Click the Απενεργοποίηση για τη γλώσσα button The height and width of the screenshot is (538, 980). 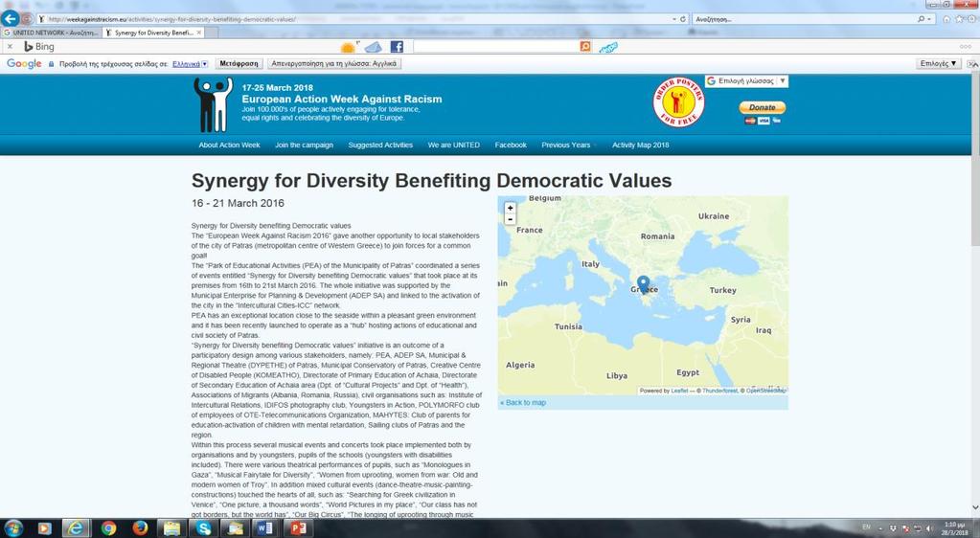click(x=333, y=64)
